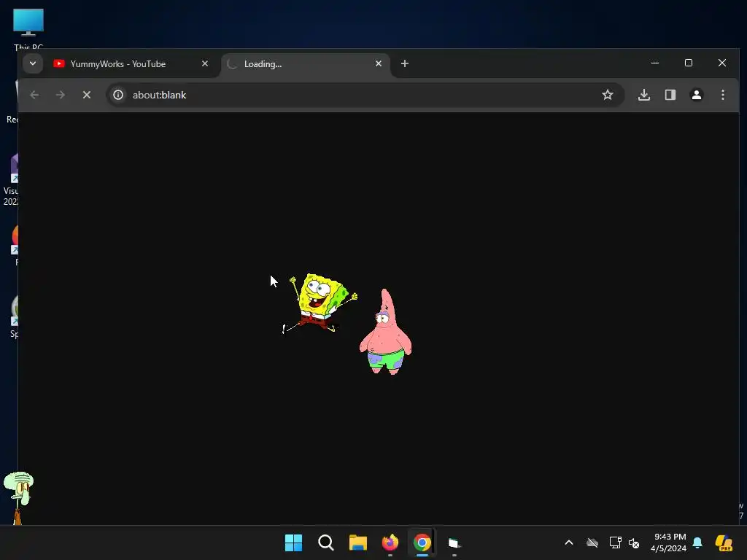The image size is (747, 560).
Task: Close the YummyWorks - YouTube tab
Action: coord(205,63)
